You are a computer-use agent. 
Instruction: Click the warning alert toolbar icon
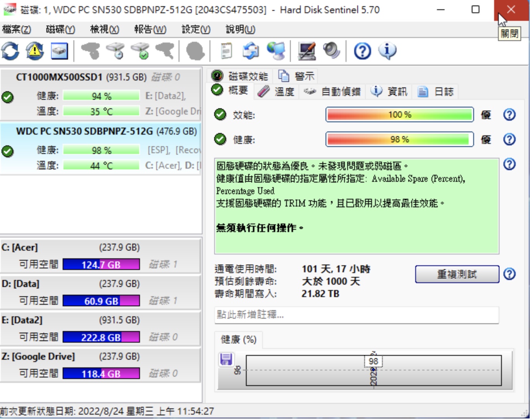coord(35,51)
